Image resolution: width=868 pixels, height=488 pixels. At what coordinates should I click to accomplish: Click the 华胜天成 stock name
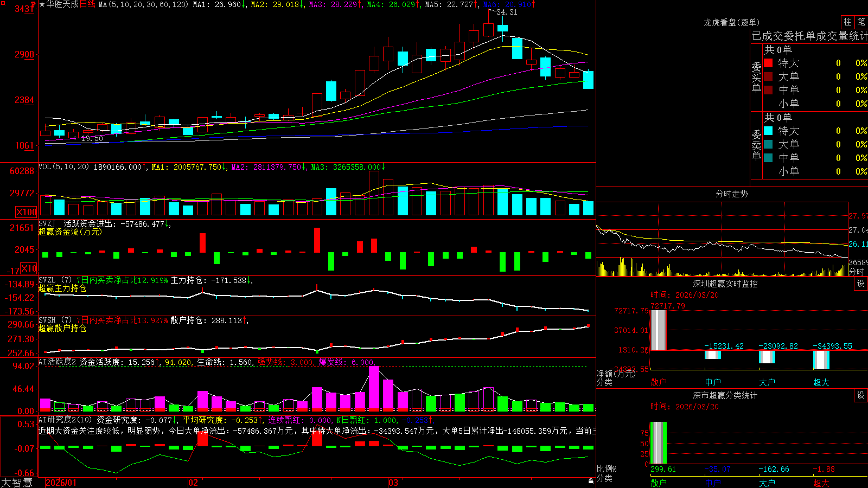[62, 4]
